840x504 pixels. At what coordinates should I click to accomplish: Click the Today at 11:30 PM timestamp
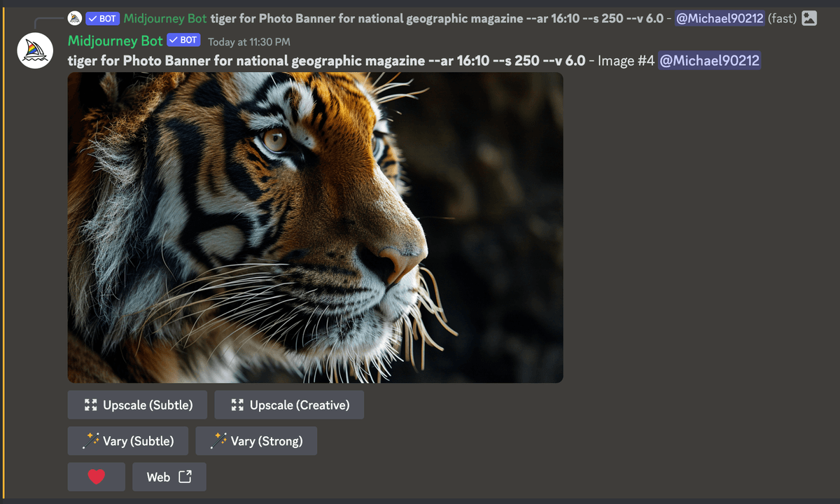coord(249,42)
